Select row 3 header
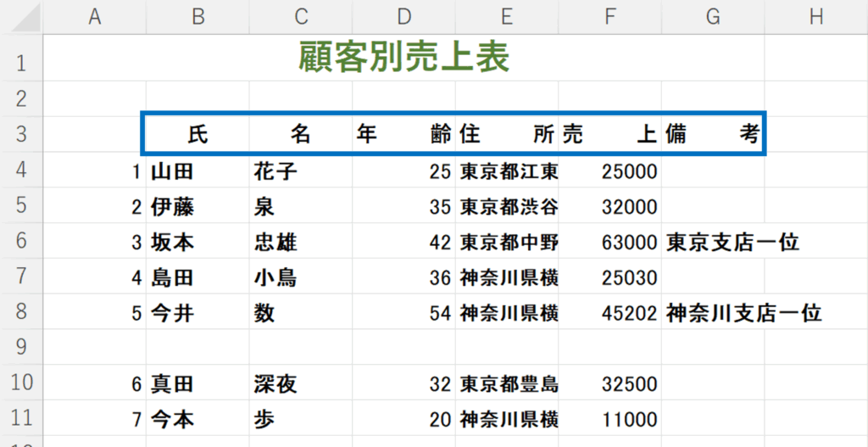The width and height of the screenshot is (868, 447). [x=21, y=134]
